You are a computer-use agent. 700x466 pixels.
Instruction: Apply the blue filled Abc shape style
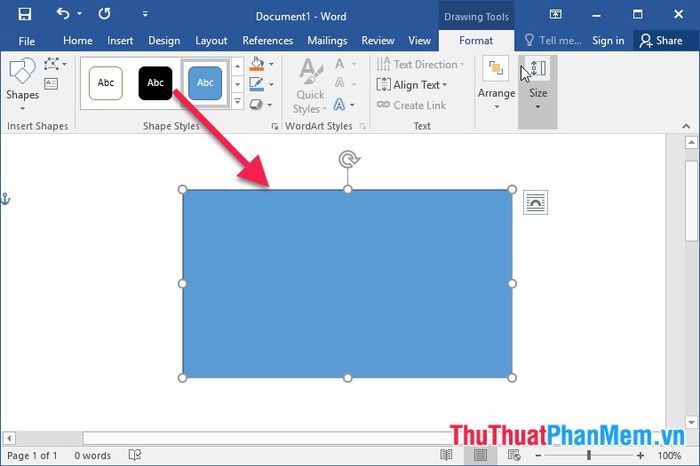(205, 83)
